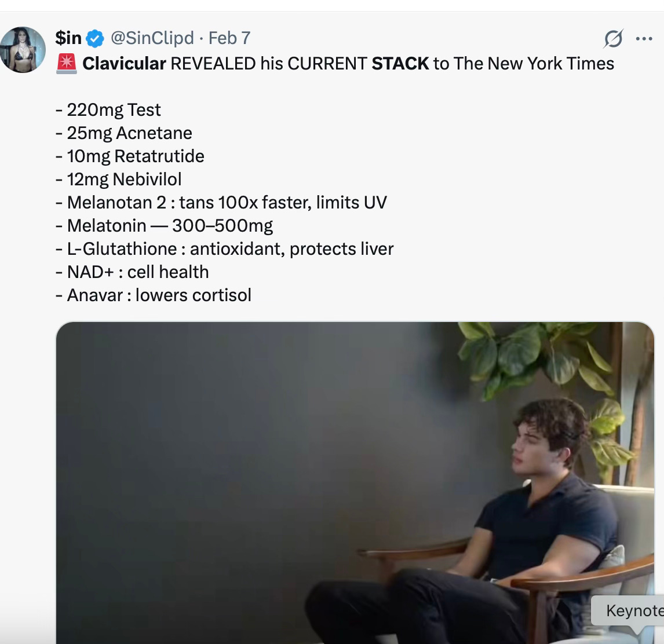Viewport: 664px width, 644px height.
Task: Click the Melatonin 300–500mg line
Action: 164,226
